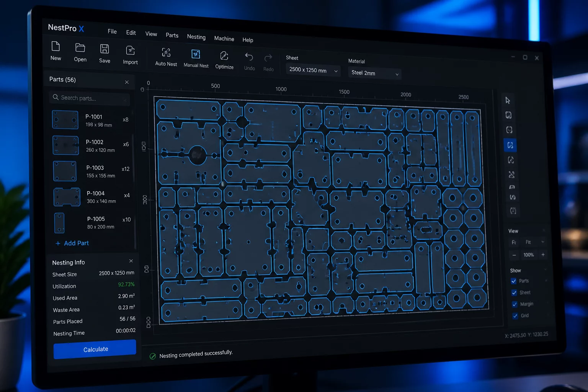This screenshot has width=588, height=392.
Task: Click the highlighted blue tool in right toolbar
Action: coord(510,145)
